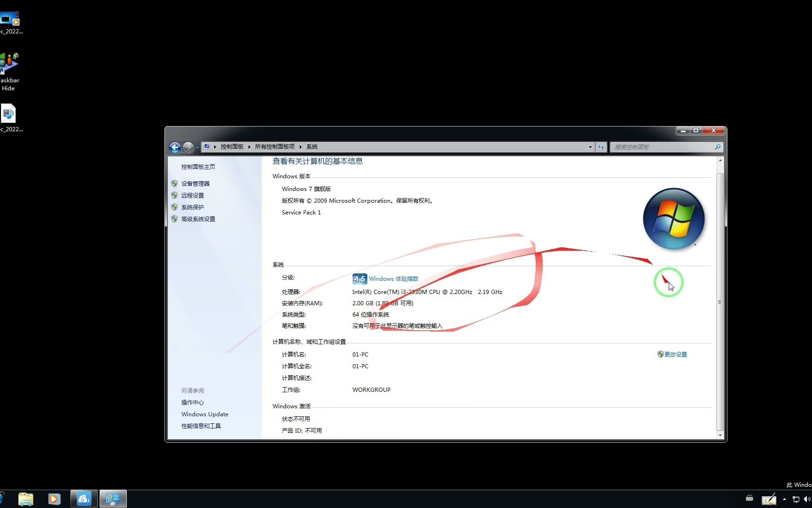
Task: Click the control panel icon in address bar
Action: 207,147
